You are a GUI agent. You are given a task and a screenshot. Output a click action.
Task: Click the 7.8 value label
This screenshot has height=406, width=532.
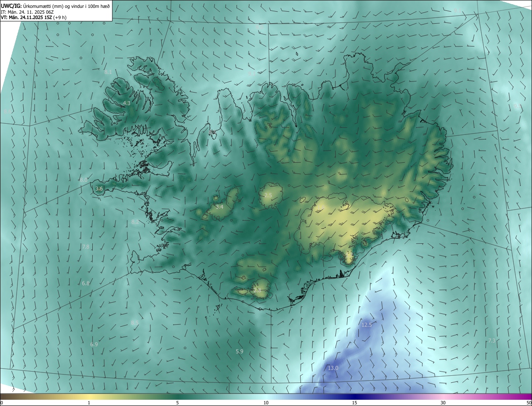pos(86,247)
